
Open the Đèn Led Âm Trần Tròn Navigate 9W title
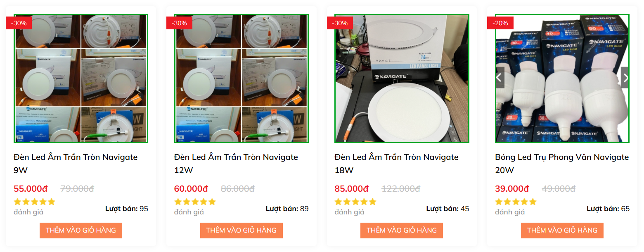76,164
